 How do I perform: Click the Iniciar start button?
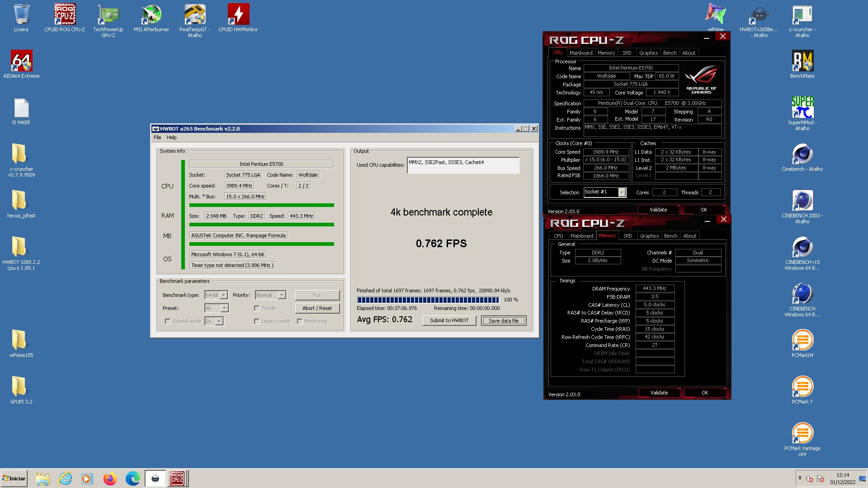[x=14, y=479]
